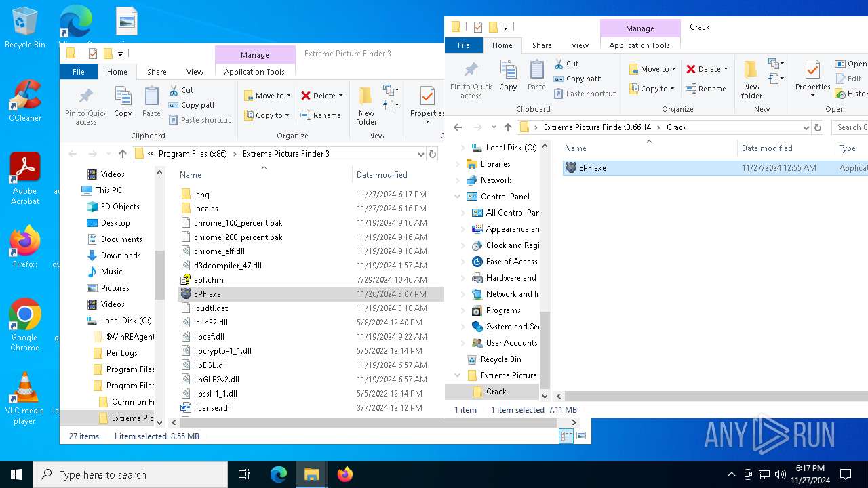The height and width of the screenshot is (488, 868).
Task: Expand Libraries tree node in Crack window
Action: click(458, 164)
